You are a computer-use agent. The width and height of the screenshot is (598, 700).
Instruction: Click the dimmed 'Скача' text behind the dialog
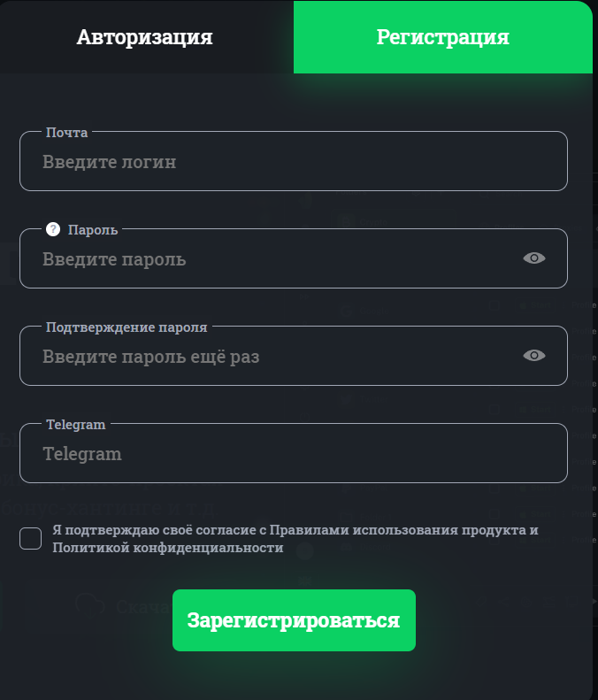coord(143,607)
